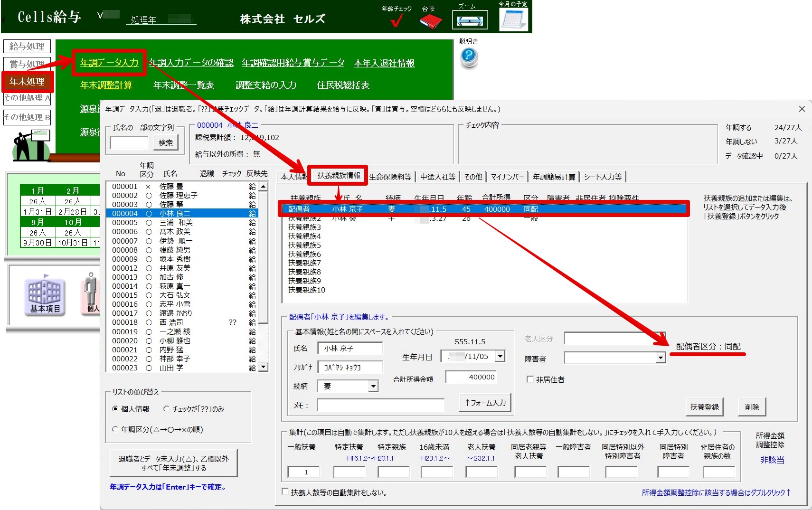Image resolution: width=812 pixels, height=510 pixels.
Task: Click the メモ input field
Action: point(381,405)
